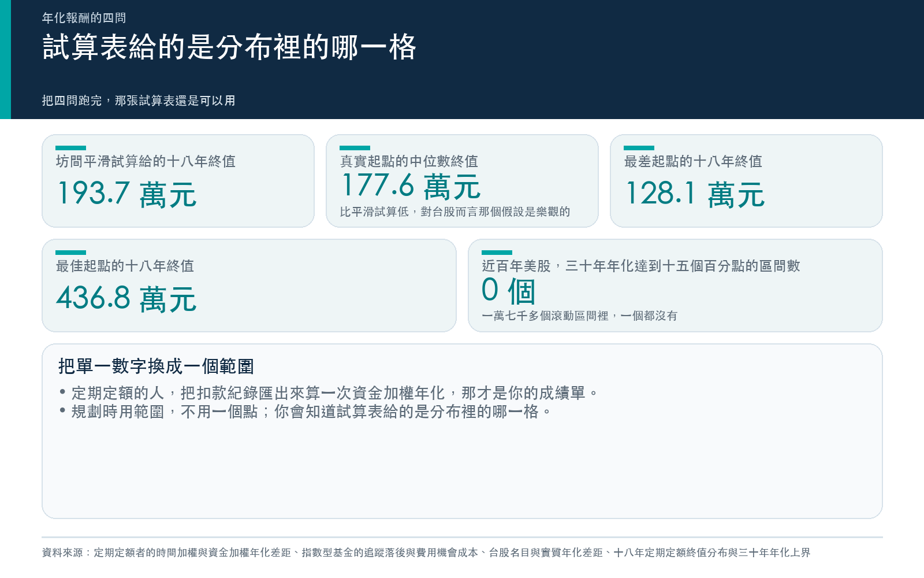Select the note 一萬七千多個滾動區間裡，一個都沒有
Screen dimensions: 924x578
[580, 316]
